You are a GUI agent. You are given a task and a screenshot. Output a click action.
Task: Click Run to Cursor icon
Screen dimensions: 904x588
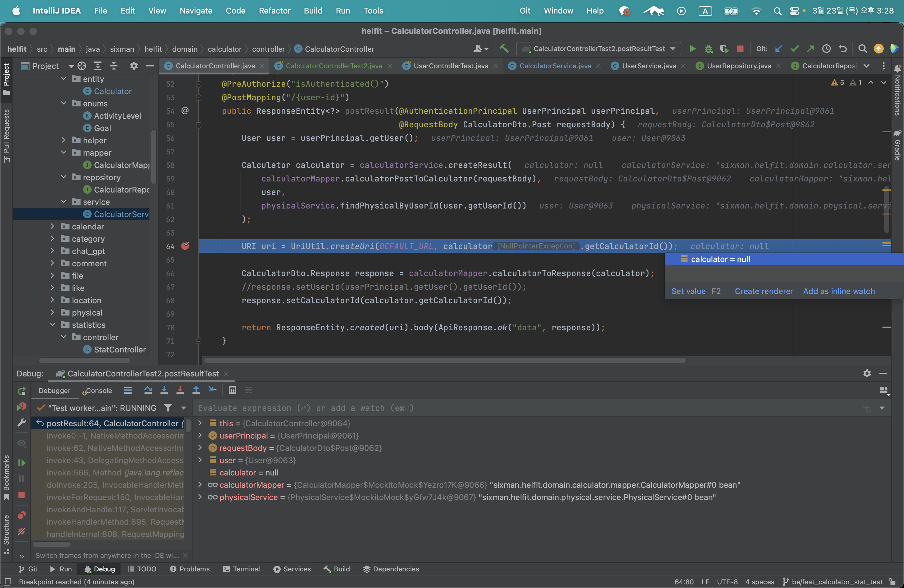[x=212, y=390]
